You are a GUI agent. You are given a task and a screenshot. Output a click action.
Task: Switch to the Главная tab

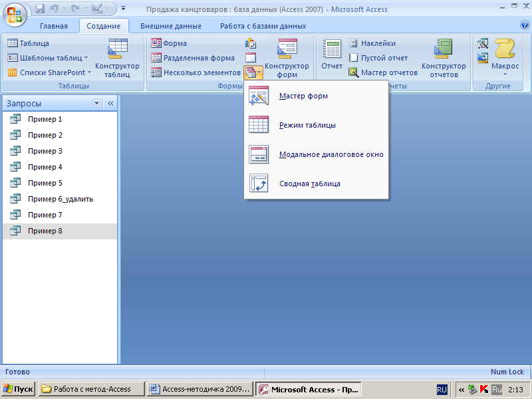point(54,26)
